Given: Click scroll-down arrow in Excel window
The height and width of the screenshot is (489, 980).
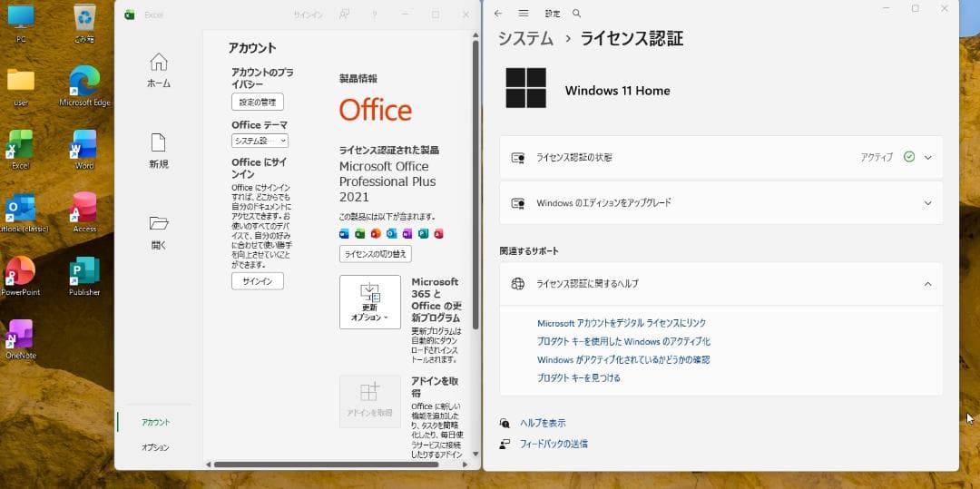Looking at the screenshot, I should pyautogui.click(x=475, y=454).
